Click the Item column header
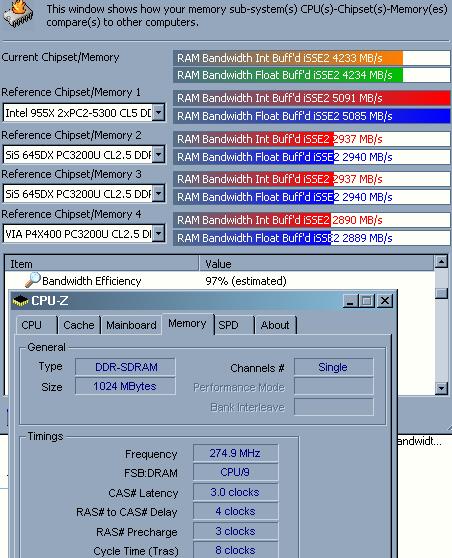Image resolution: width=452 pixels, height=558 pixels. pos(101,263)
